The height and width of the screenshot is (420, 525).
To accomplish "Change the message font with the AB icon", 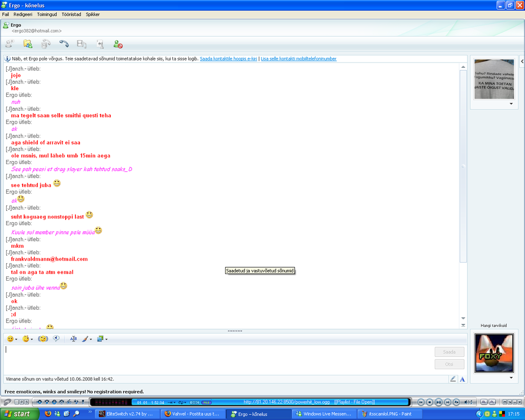I will point(73,338).
